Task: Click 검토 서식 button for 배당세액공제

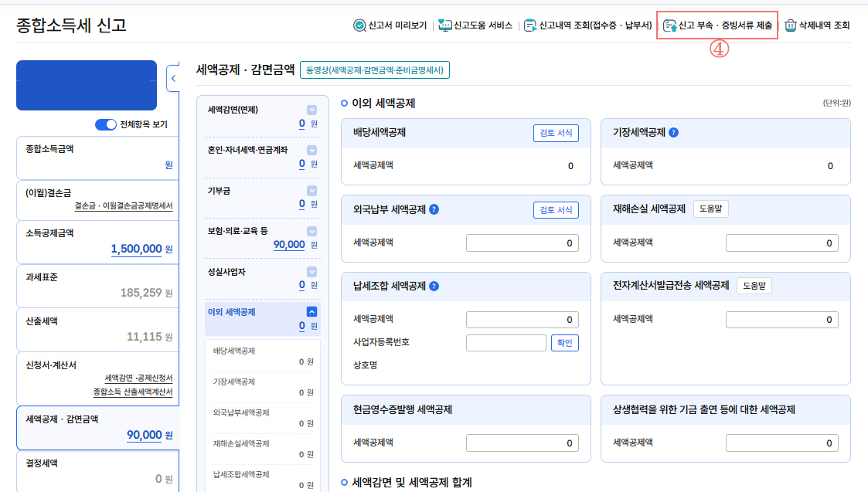Action: pos(556,133)
